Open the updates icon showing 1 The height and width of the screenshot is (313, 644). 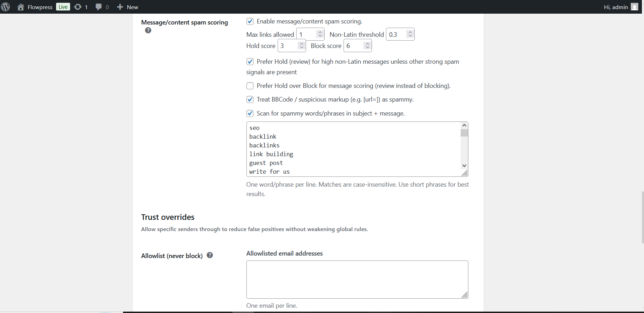click(78, 7)
